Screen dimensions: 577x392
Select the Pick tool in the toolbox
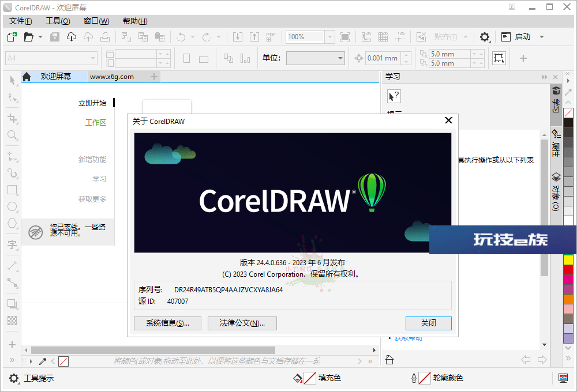[13, 81]
